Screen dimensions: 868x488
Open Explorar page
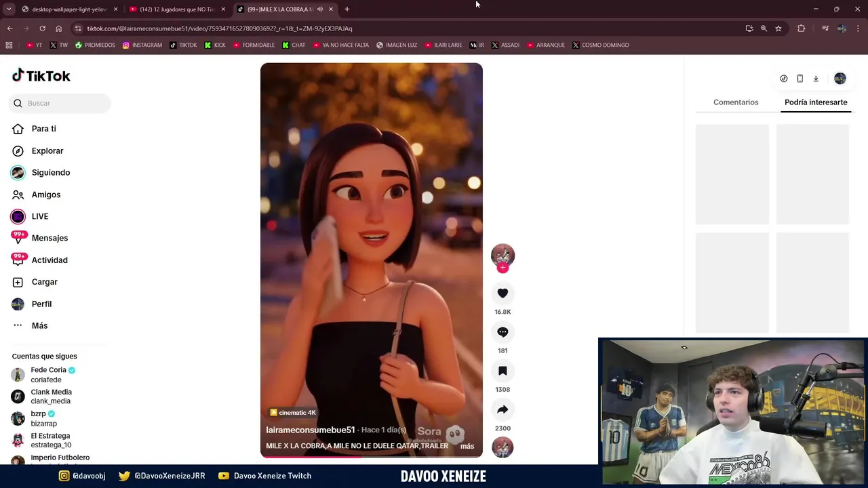47,150
